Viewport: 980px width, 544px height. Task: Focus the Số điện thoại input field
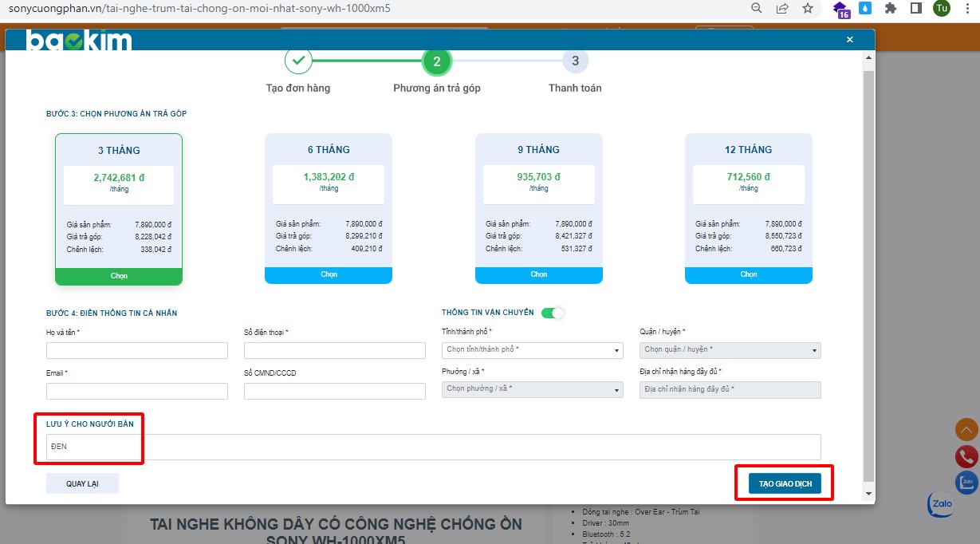pos(335,350)
